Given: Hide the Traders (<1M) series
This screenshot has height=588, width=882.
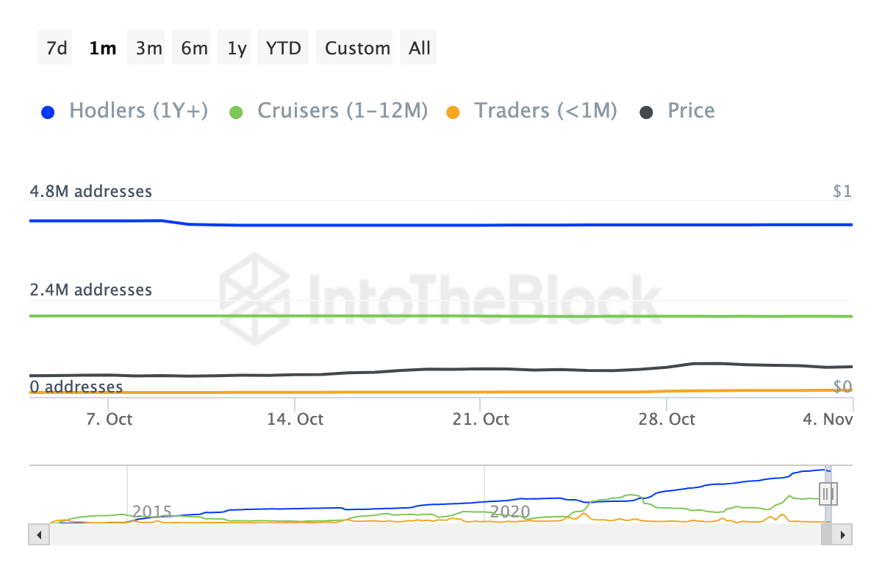Looking at the screenshot, I should (546, 110).
